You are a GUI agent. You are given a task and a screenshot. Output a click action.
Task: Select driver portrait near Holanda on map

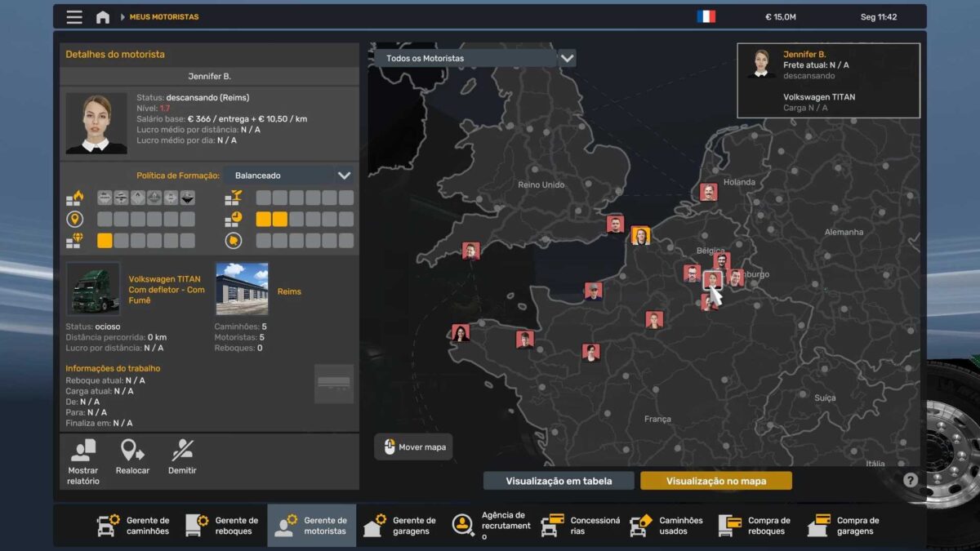point(708,192)
